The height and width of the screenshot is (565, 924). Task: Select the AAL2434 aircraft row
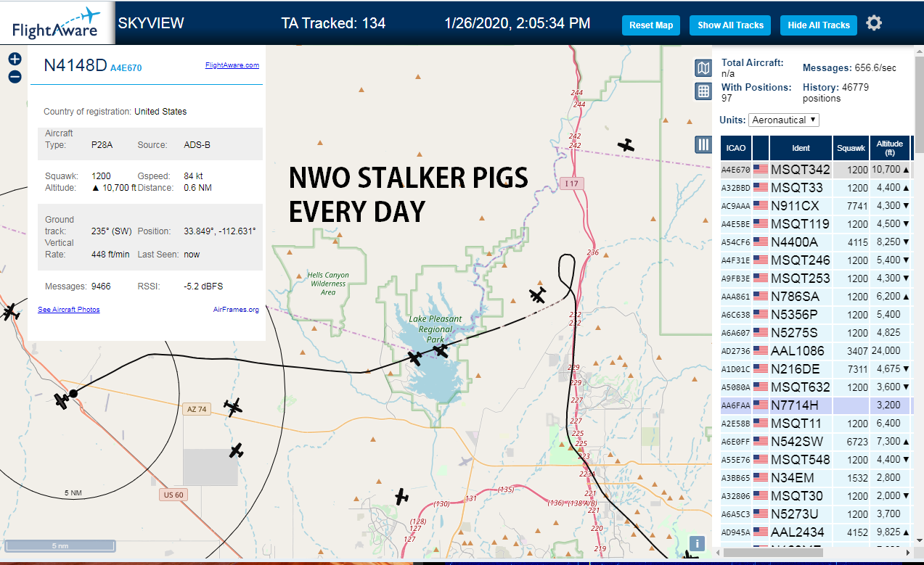[817, 532]
